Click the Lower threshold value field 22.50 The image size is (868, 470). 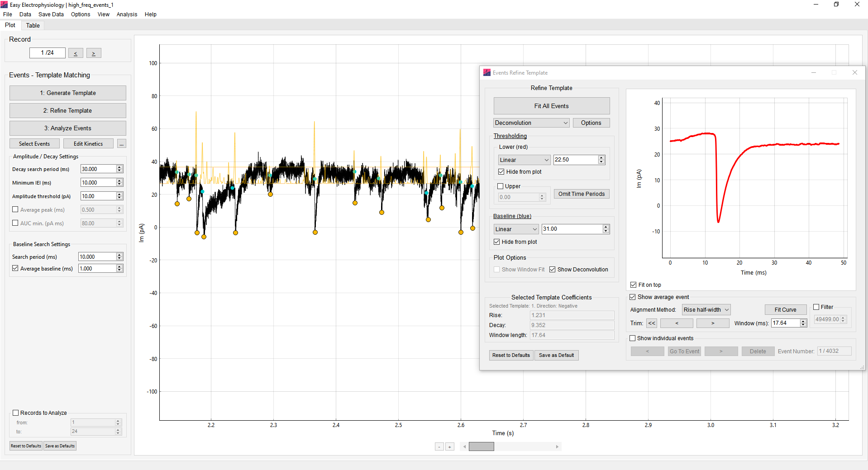(575, 160)
